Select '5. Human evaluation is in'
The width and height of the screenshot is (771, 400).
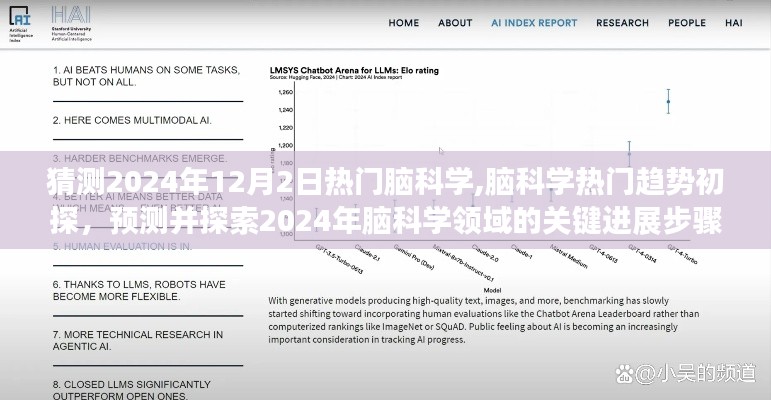coord(122,246)
